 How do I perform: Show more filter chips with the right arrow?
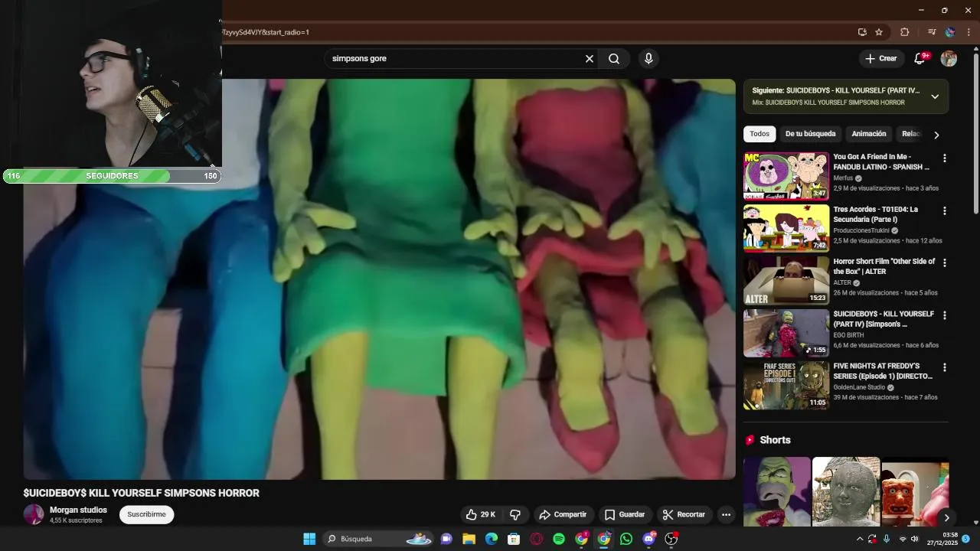[936, 135]
